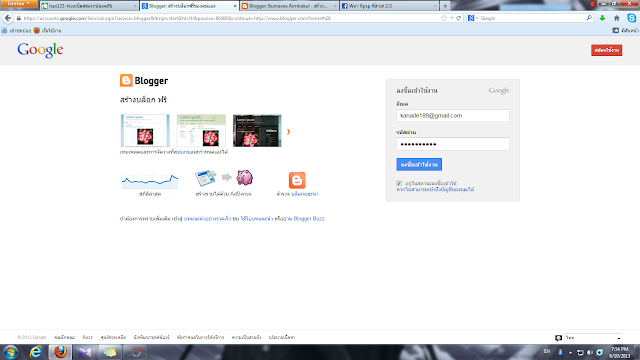Click the taskbar clock showing 7:54 PM
This screenshot has width=640, height=360.
click(620, 353)
